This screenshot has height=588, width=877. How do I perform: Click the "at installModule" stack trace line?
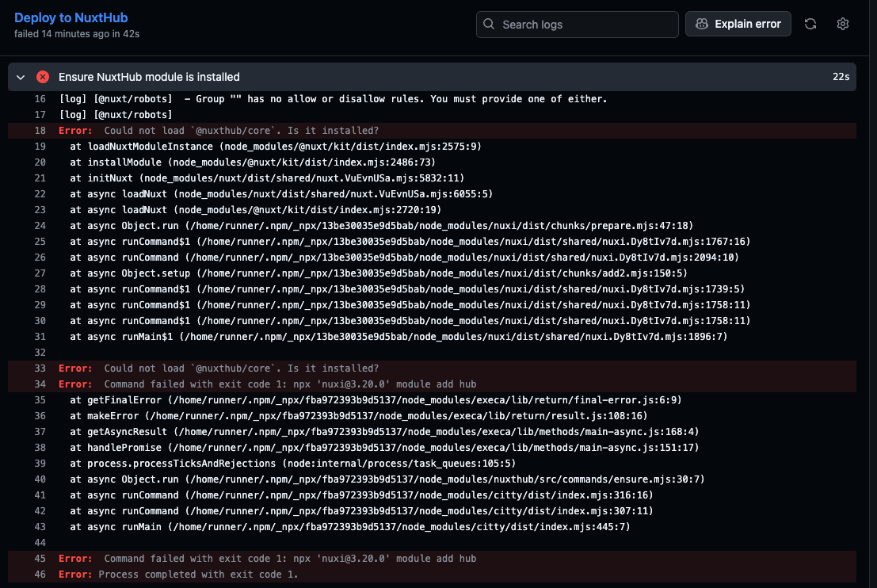pos(253,162)
